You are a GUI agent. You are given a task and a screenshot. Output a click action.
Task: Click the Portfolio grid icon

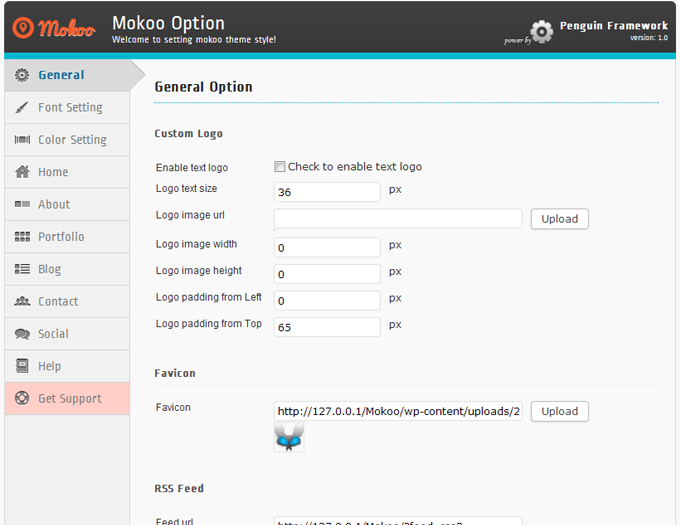[22, 237]
